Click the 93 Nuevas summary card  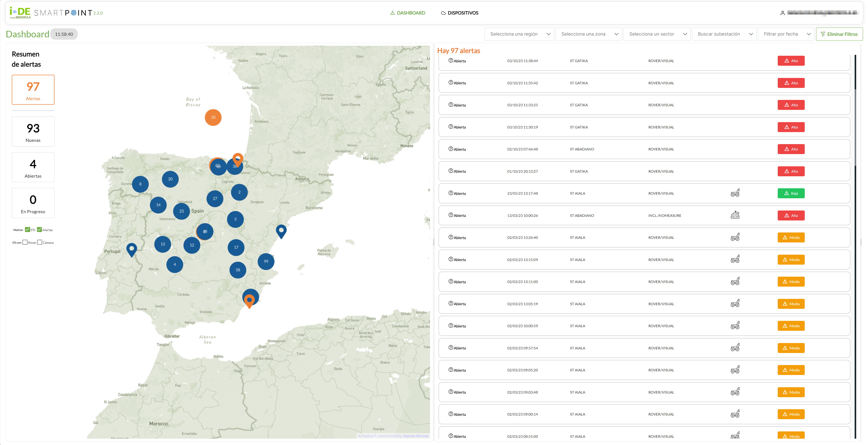point(33,132)
